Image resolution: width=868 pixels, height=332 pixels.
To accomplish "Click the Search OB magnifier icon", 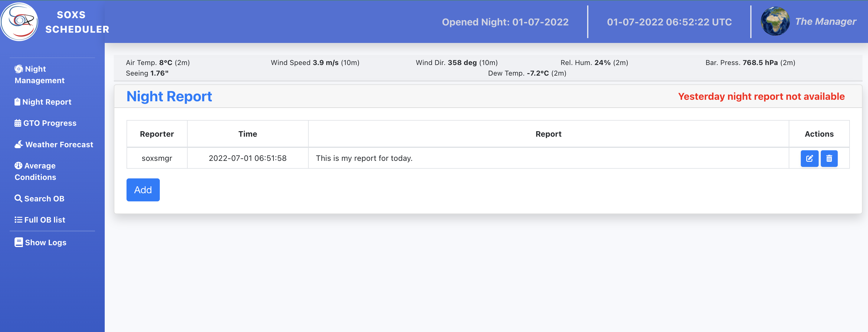I will point(18,198).
